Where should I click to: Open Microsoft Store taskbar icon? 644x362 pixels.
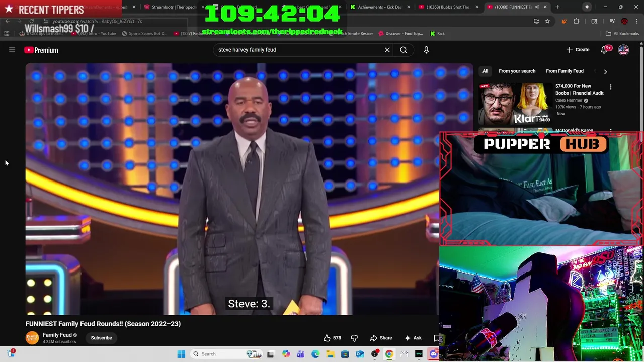[345, 354]
